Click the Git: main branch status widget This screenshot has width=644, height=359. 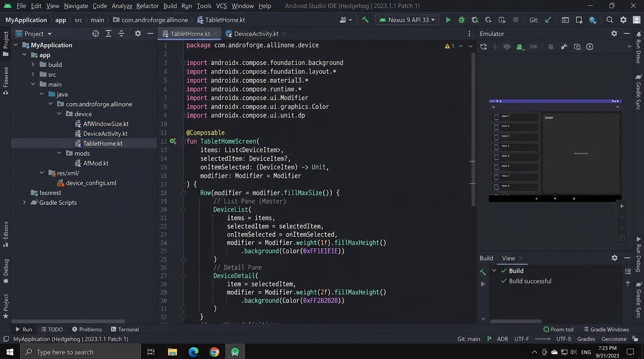click(468, 339)
